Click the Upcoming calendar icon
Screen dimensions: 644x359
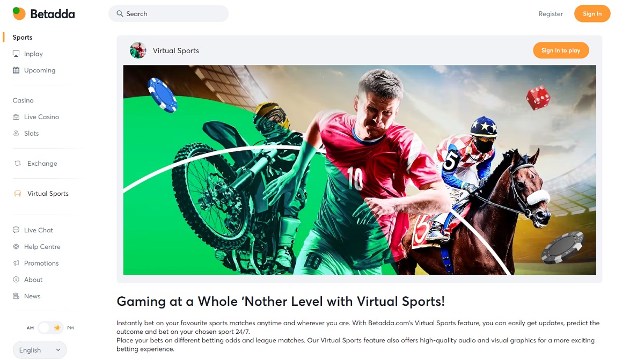tap(16, 70)
